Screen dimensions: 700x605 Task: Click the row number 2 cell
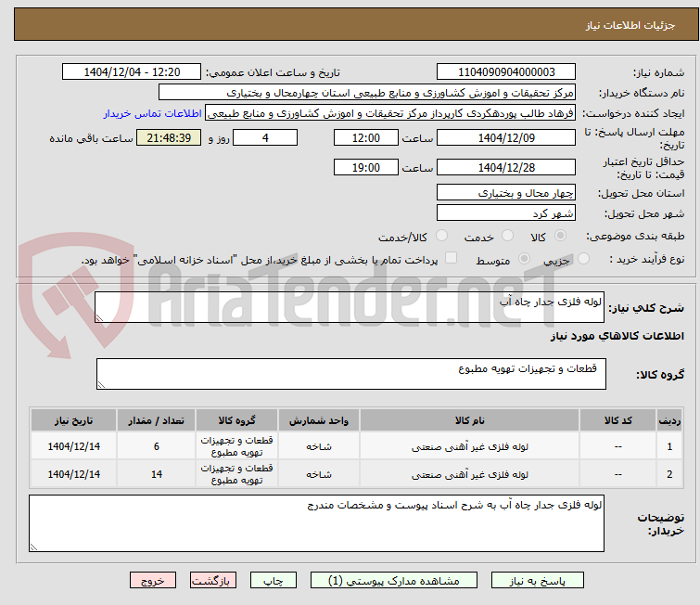669,474
